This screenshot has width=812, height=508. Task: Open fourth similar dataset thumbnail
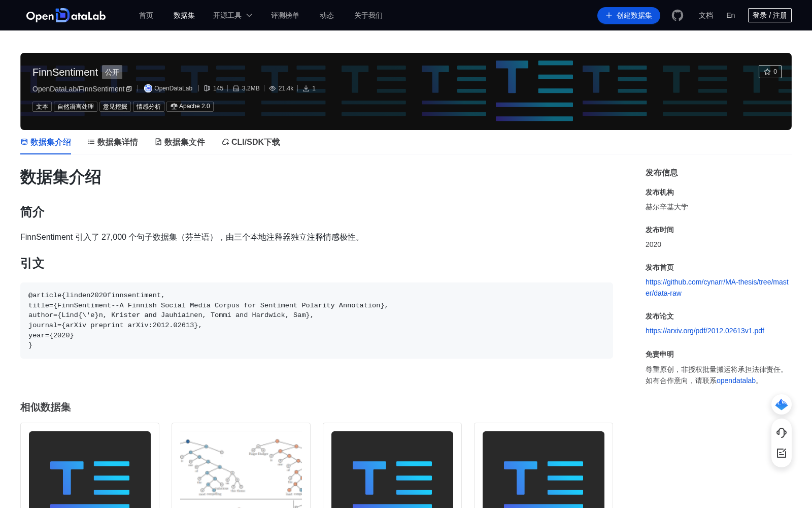tap(544, 469)
